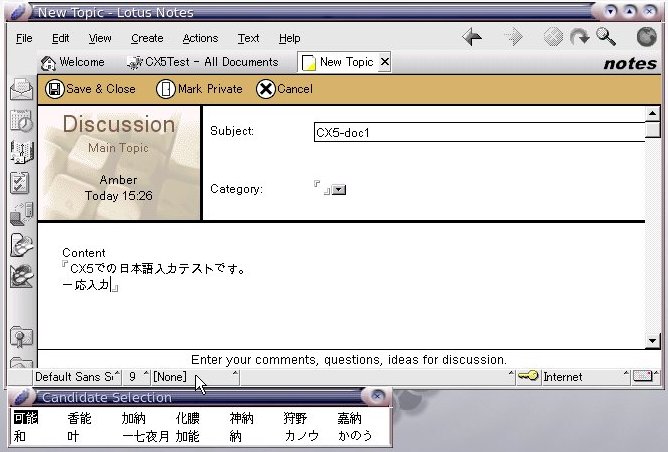Select candidate 納
Viewport: 668px width, 452px height.
coord(236,436)
